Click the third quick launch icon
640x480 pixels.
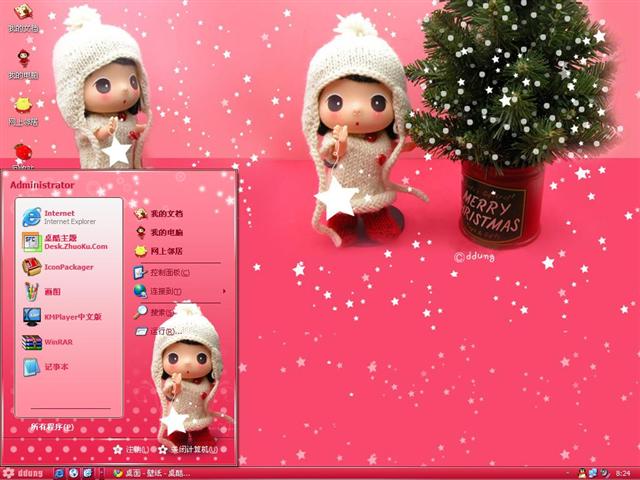(88, 473)
